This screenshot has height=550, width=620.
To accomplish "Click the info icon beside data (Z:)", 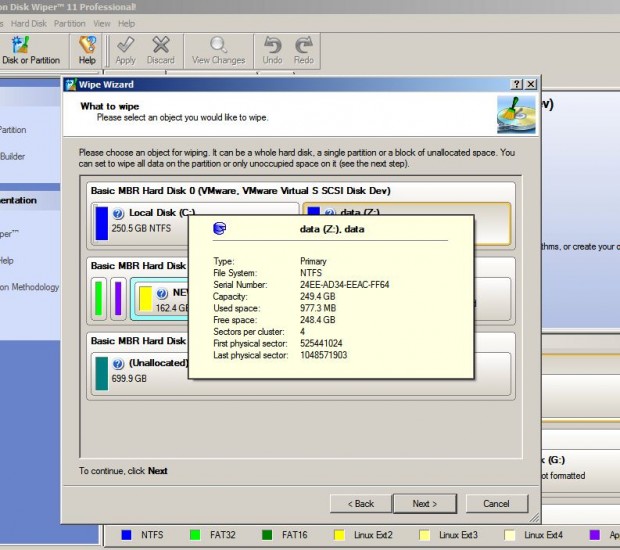I will point(330,212).
